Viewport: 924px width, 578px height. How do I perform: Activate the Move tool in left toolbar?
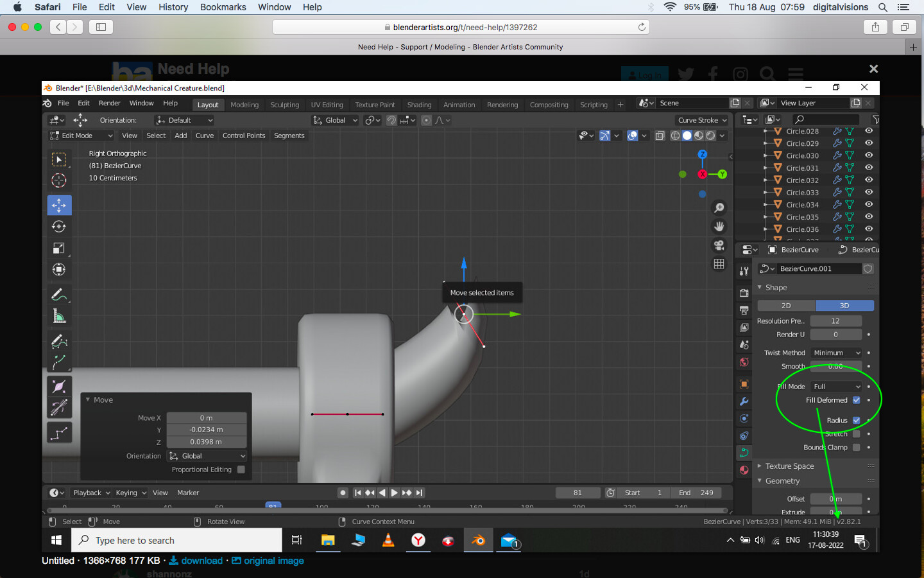click(59, 206)
